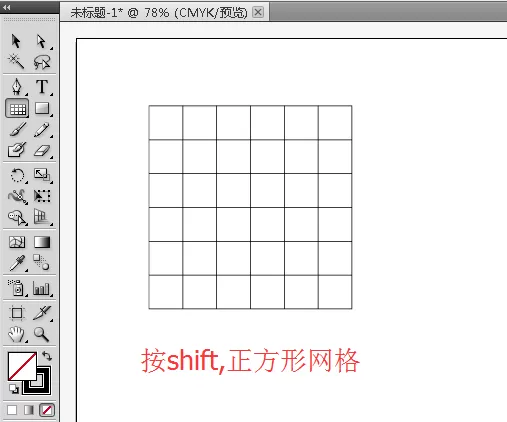Select the Mesh tool
The width and height of the screenshot is (507, 422).
(17, 242)
